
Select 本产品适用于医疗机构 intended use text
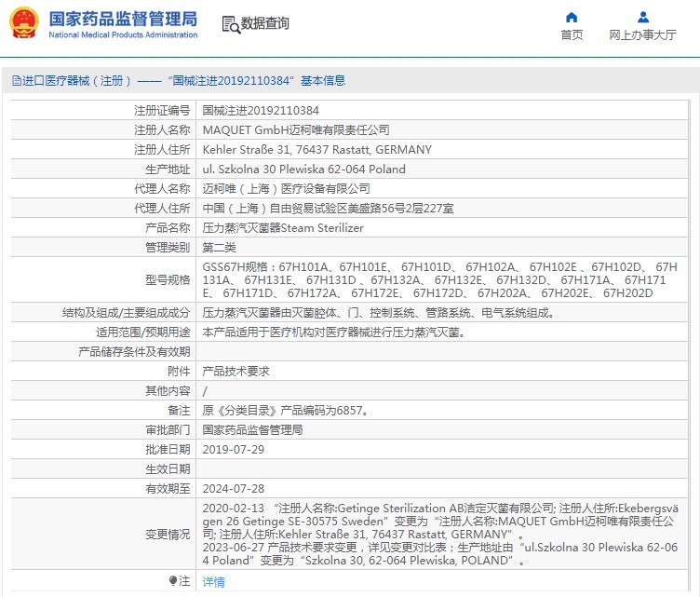333,332
